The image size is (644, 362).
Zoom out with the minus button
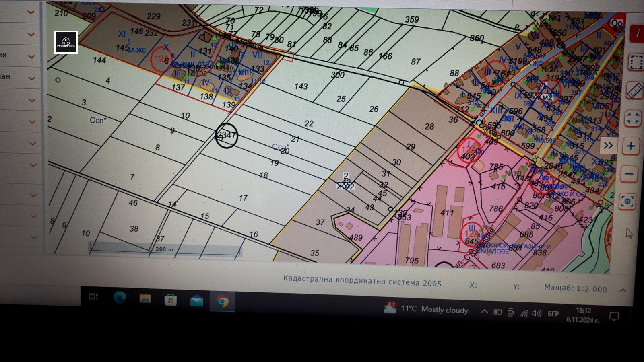point(629,174)
